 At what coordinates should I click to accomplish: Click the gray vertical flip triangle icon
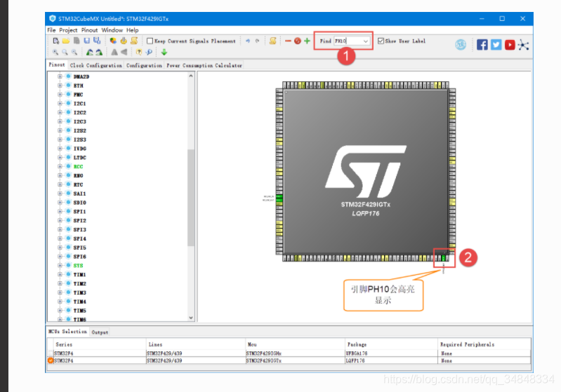114,52
